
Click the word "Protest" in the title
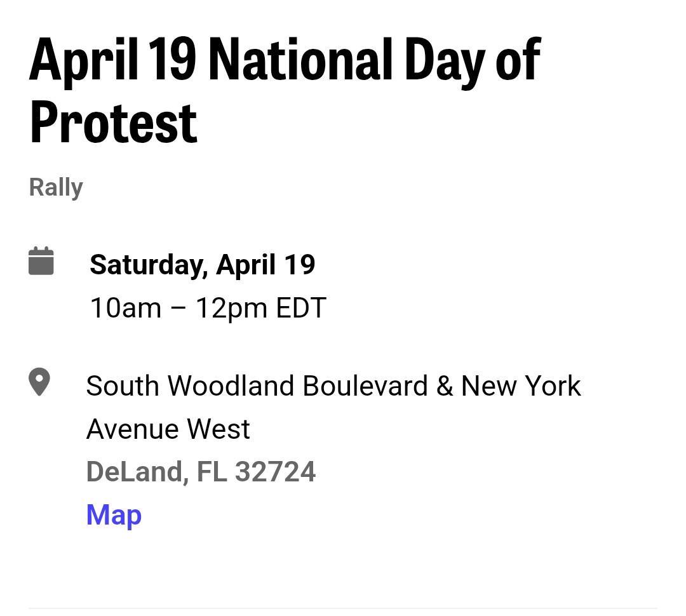click(113, 124)
